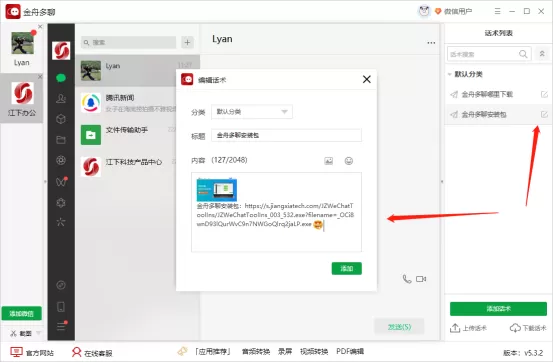Viewport: 554px width, 363px height.
Task: Open the Mini Programs icon in sidebar
Action: (61, 285)
